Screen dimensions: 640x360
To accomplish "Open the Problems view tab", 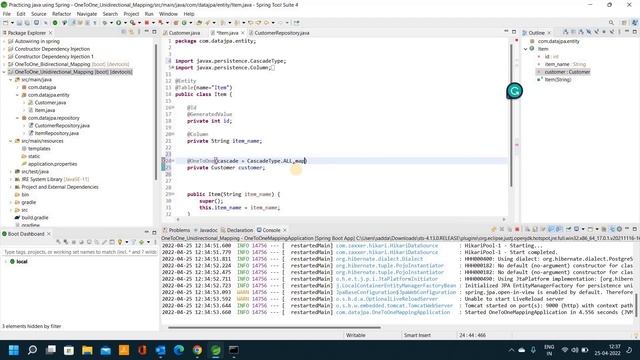I will [x=177, y=230].
